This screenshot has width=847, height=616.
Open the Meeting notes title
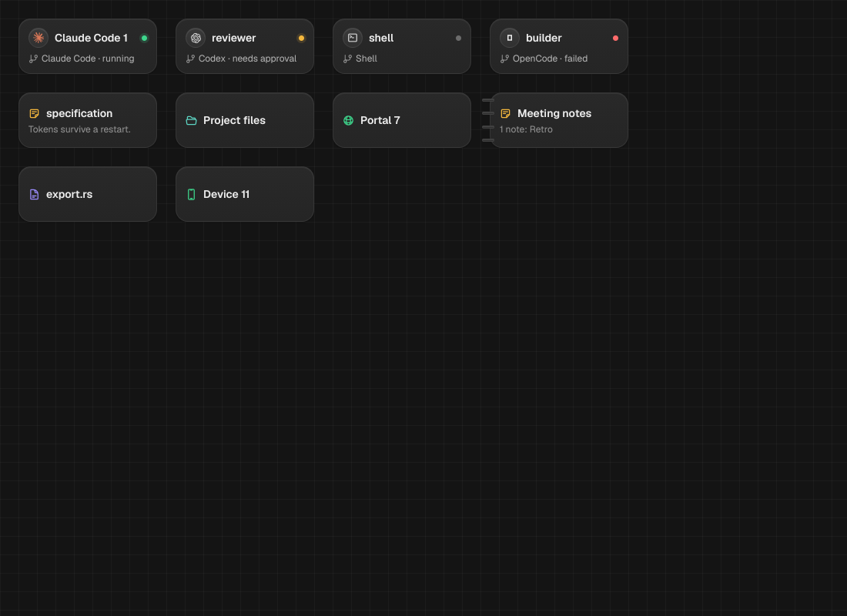point(554,113)
